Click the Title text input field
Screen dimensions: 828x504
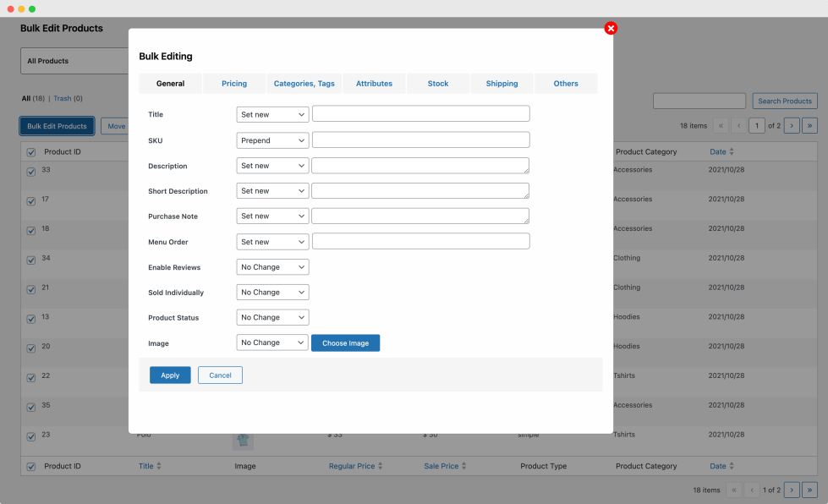(x=420, y=114)
